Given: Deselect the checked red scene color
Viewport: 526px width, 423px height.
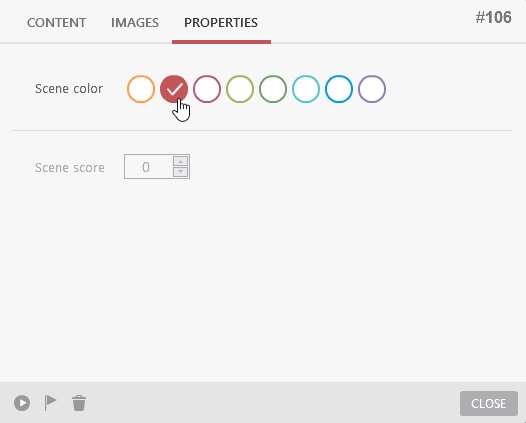Looking at the screenshot, I should click(174, 89).
